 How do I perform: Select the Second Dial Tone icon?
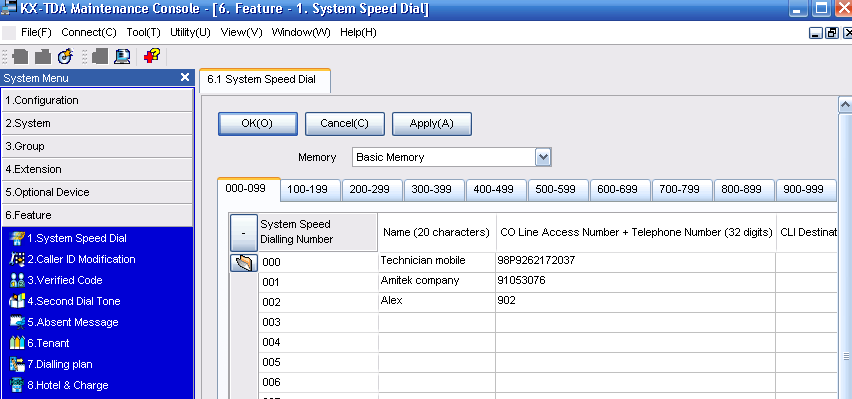point(17,301)
